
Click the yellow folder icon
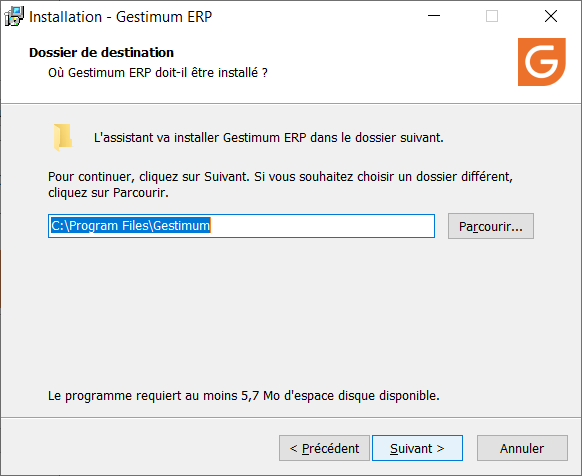[63, 137]
